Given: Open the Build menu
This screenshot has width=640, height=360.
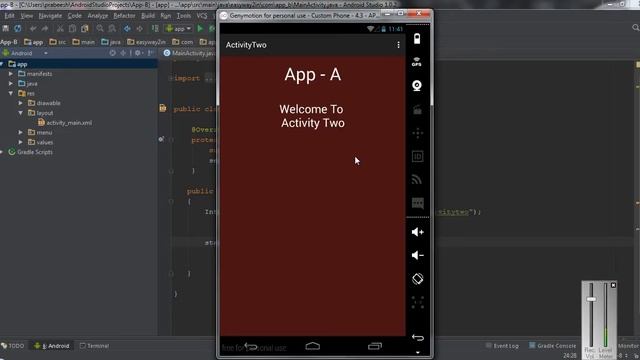Looking at the screenshot, I should point(148,16).
